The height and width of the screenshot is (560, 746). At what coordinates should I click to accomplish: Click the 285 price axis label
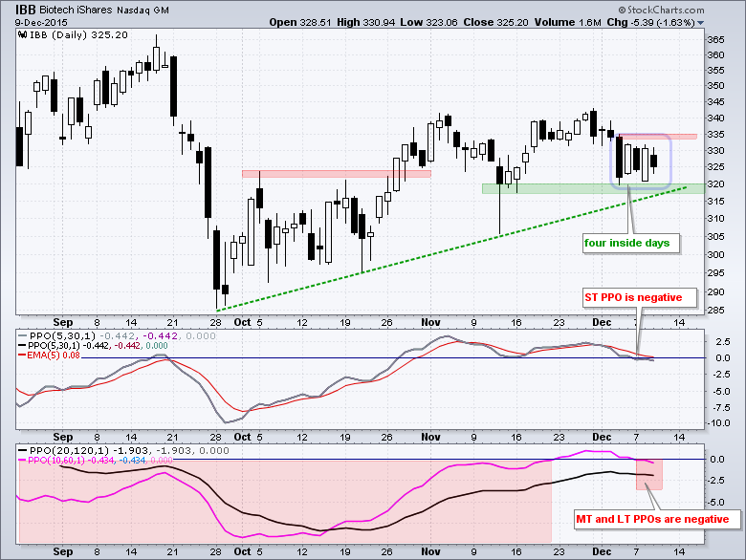click(x=715, y=311)
